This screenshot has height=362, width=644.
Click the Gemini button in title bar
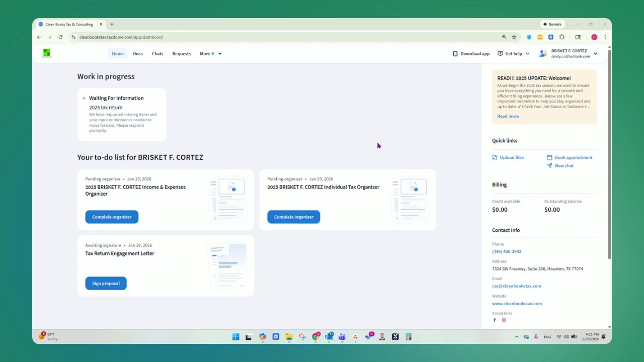[552, 24]
